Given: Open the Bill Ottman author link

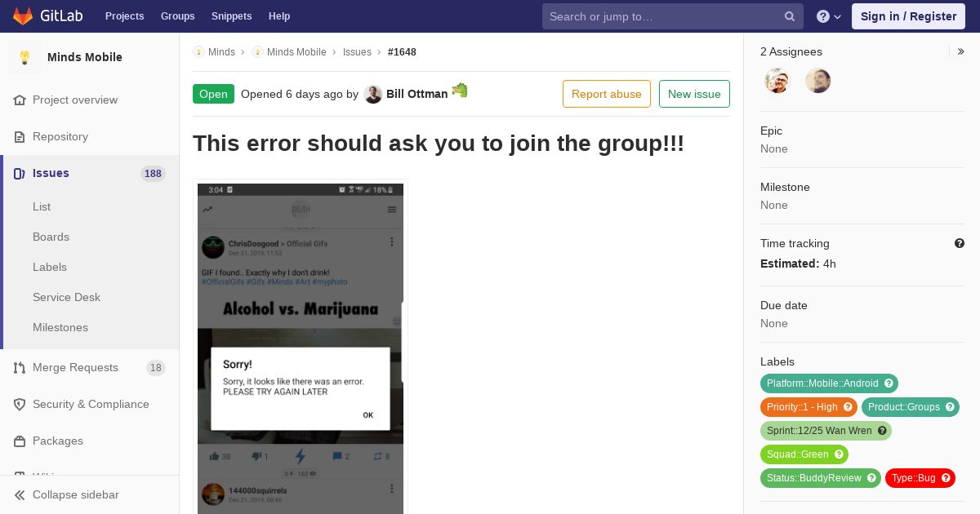Looking at the screenshot, I should point(416,94).
